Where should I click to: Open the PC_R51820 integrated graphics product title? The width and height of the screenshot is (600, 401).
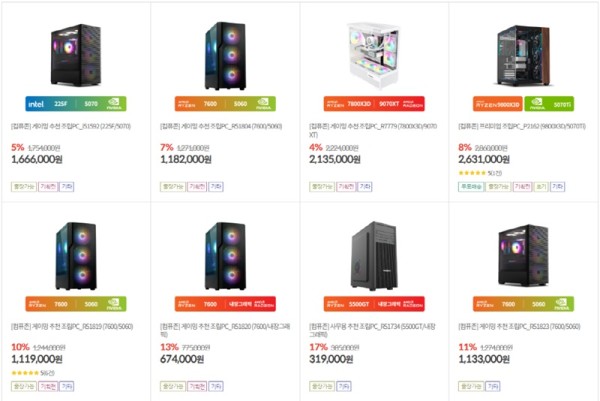click(x=222, y=326)
